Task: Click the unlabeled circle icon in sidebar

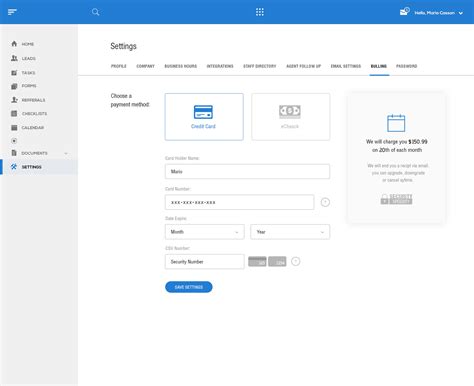Action: click(14, 141)
